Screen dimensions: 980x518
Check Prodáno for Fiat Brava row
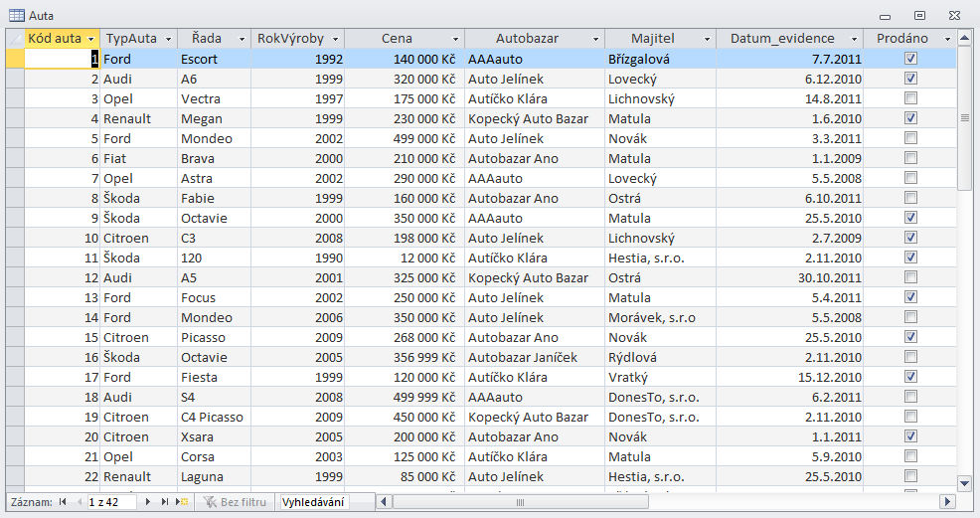click(910, 158)
